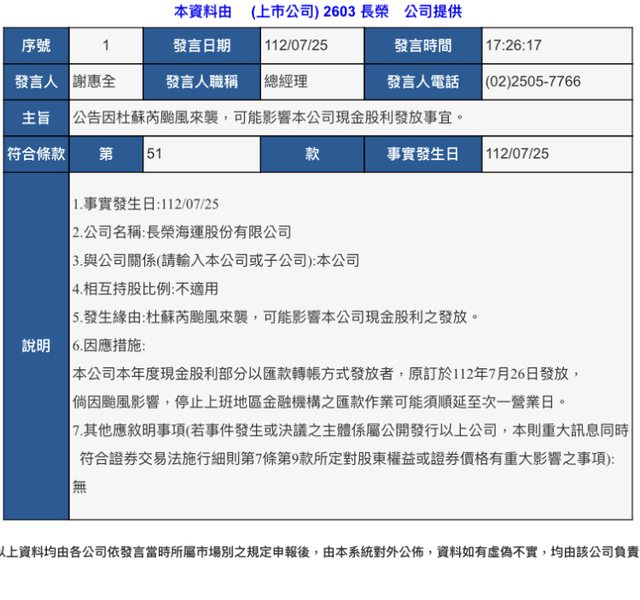The width and height of the screenshot is (640, 600).
Task: Click the 發言人職稱 header cell
Action: coord(200,82)
